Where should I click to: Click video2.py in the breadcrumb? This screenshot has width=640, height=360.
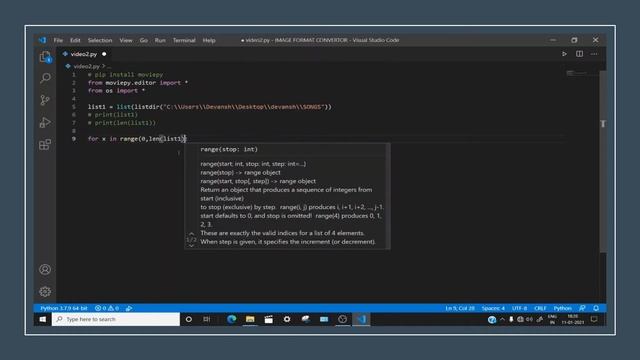[87, 66]
